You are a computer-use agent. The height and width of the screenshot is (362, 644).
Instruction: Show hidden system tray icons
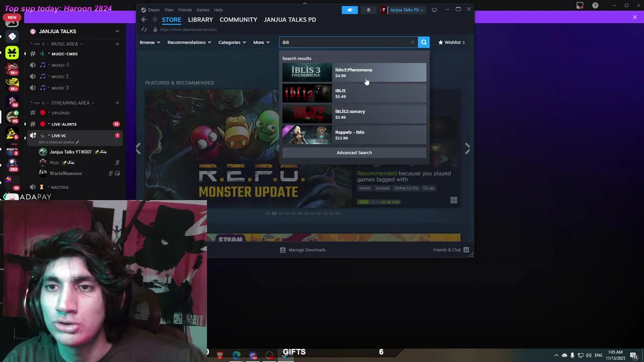(x=556, y=355)
